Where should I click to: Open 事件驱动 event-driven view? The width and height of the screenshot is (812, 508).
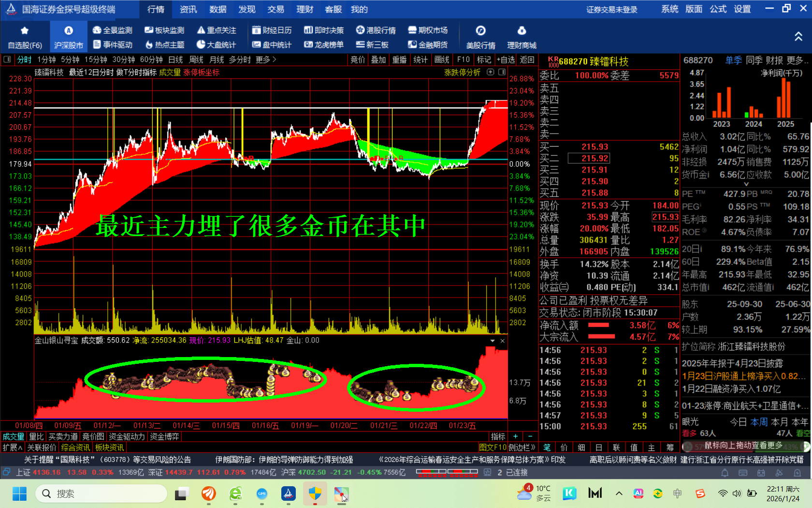(112, 45)
